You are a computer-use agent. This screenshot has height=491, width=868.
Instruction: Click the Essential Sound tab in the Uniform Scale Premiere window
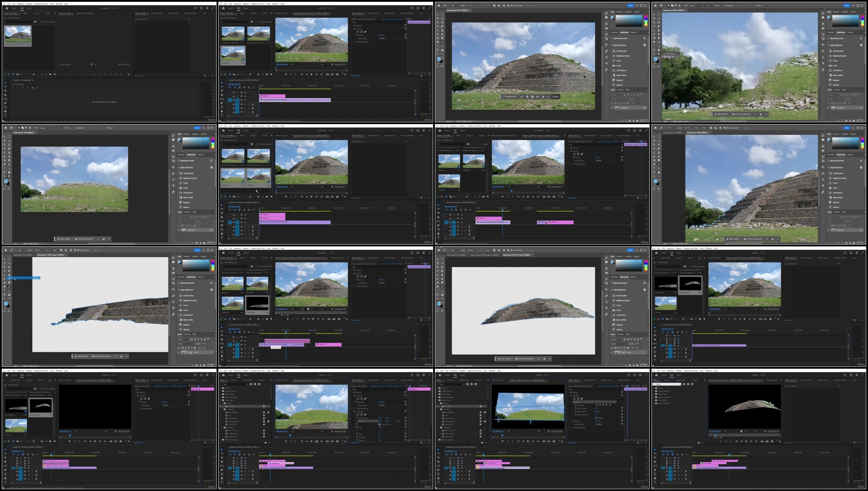click(x=373, y=380)
